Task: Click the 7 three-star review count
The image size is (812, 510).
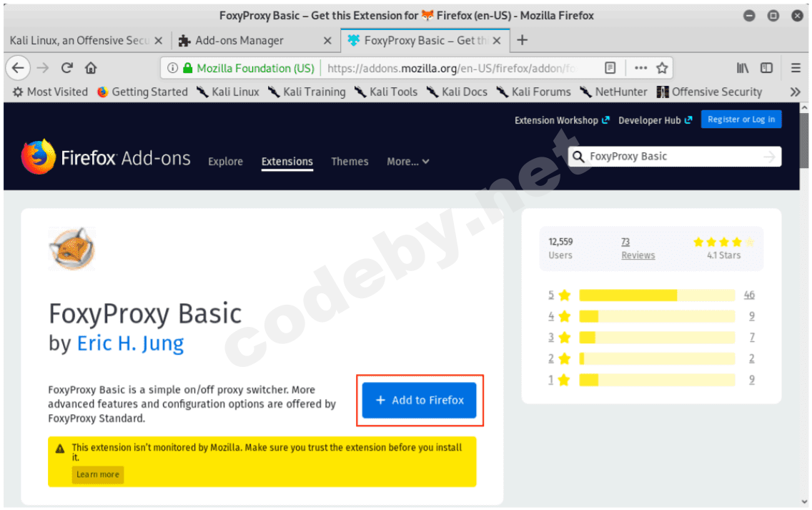Action: [752, 338]
